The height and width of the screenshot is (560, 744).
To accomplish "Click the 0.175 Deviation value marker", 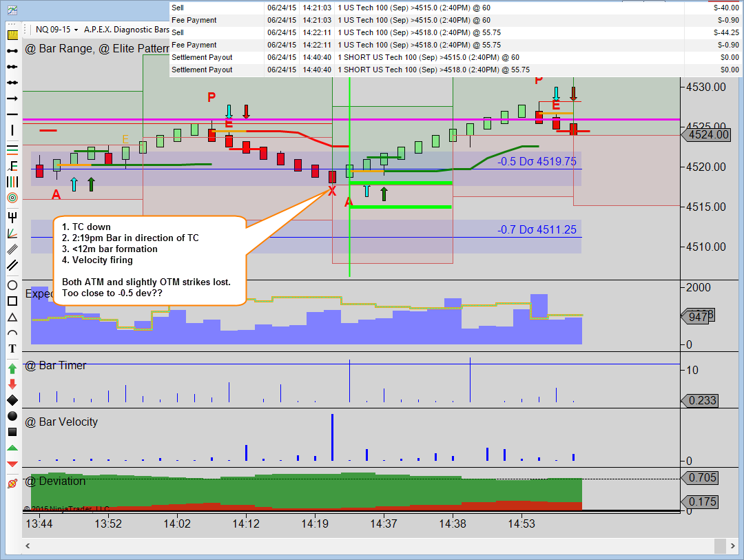I will coord(700,501).
